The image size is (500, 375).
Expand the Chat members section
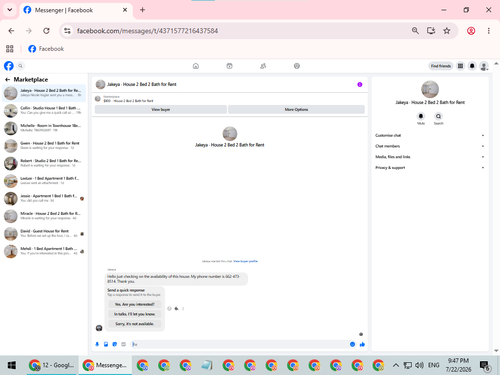pyautogui.click(x=430, y=146)
